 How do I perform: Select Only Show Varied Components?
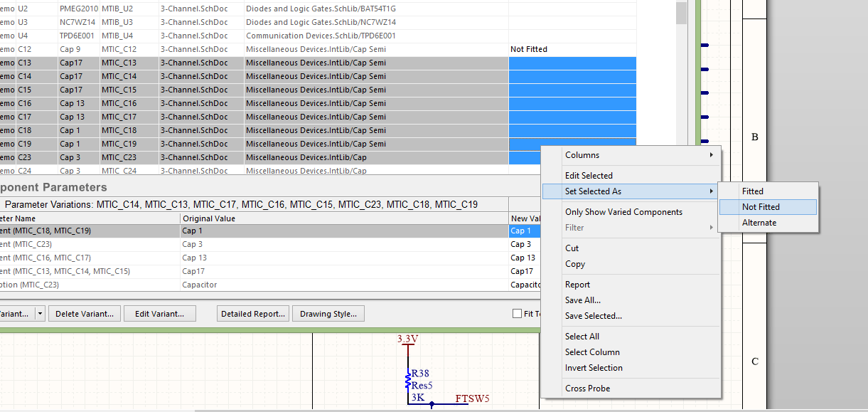pyautogui.click(x=631, y=212)
